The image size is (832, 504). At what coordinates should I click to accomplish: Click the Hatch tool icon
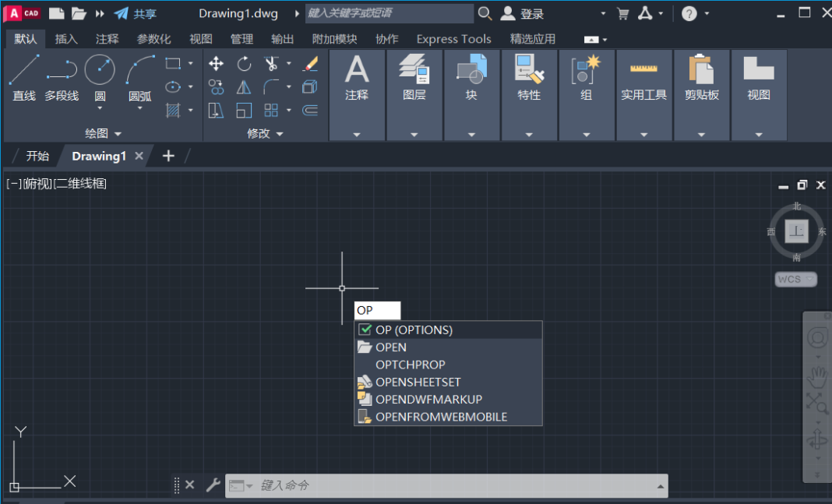pyautogui.click(x=173, y=110)
